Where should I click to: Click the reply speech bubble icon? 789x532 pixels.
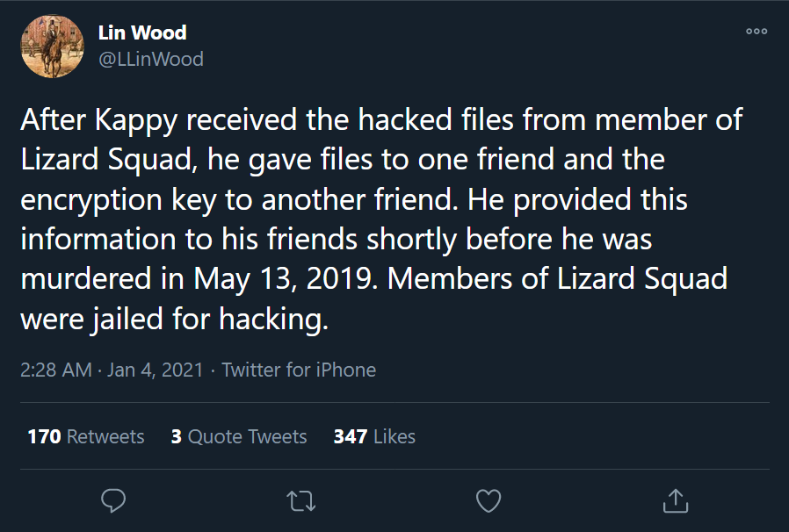click(113, 500)
